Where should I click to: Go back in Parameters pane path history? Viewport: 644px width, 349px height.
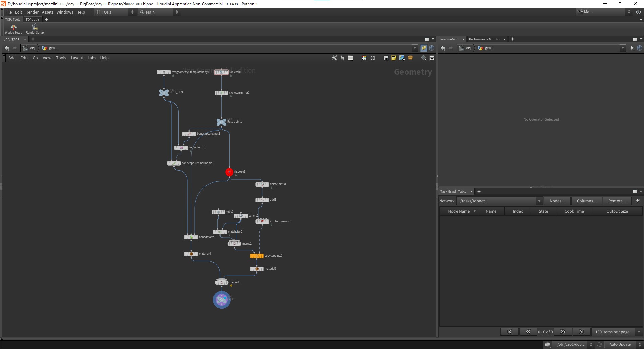click(443, 48)
